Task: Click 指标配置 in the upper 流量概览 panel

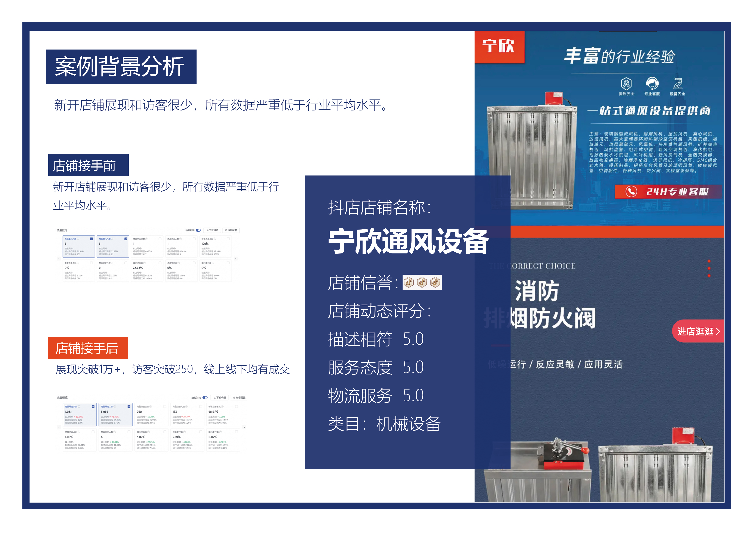Action: (x=231, y=230)
